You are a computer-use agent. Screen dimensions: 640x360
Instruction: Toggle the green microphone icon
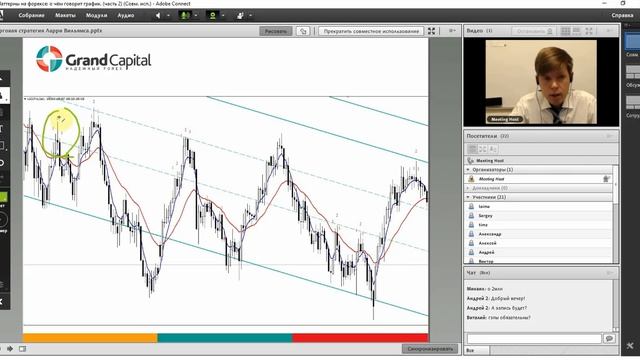click(x=185, y=16)
